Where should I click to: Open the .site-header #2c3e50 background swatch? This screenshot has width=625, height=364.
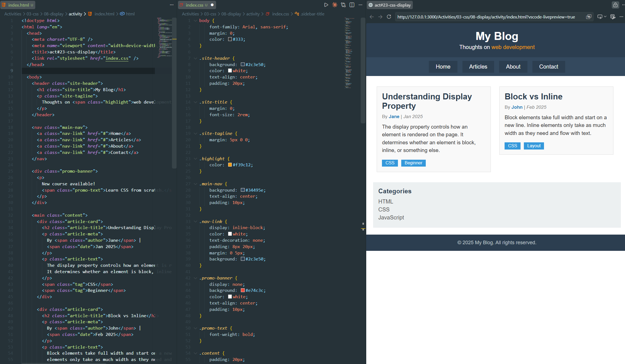click(x=243, y=64)
